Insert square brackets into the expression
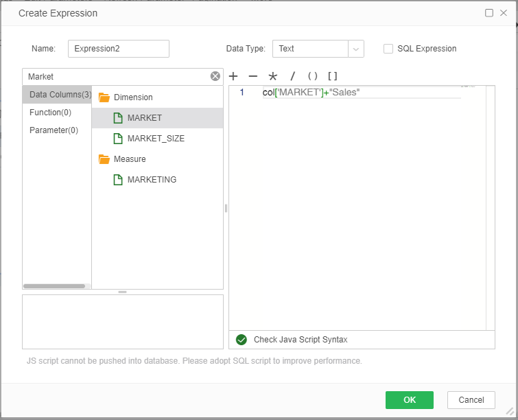Screen dimensions: 518x420 pos(332,76)
